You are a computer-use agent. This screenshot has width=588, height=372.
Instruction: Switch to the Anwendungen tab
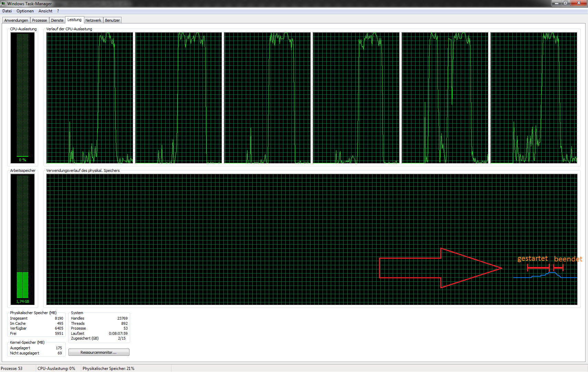coord(16,20)
